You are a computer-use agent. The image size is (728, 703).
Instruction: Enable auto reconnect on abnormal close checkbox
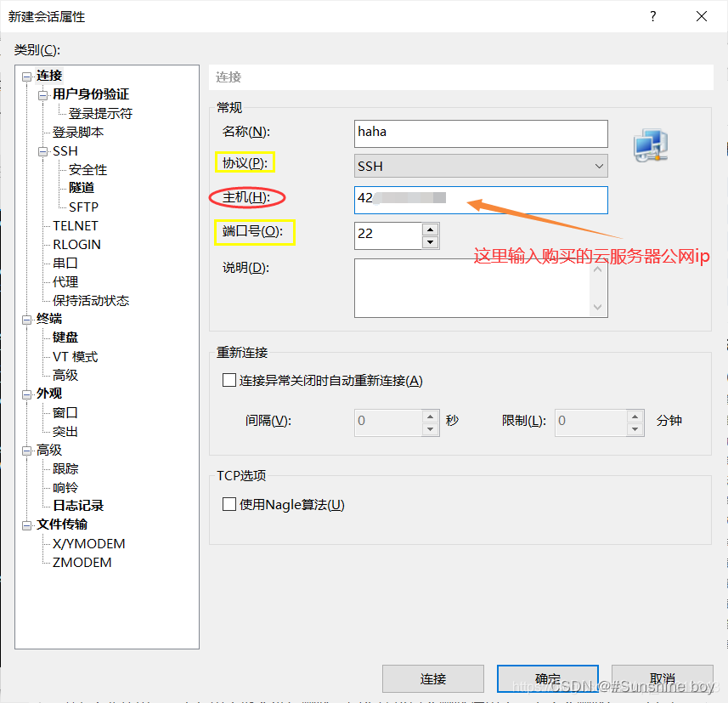(x=229, y=380)
